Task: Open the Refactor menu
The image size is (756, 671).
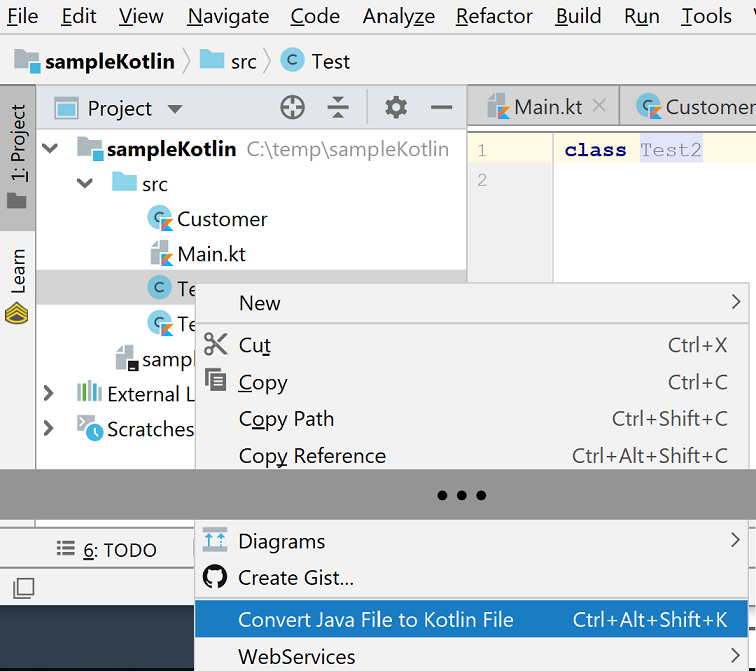Action: [494, 16]
